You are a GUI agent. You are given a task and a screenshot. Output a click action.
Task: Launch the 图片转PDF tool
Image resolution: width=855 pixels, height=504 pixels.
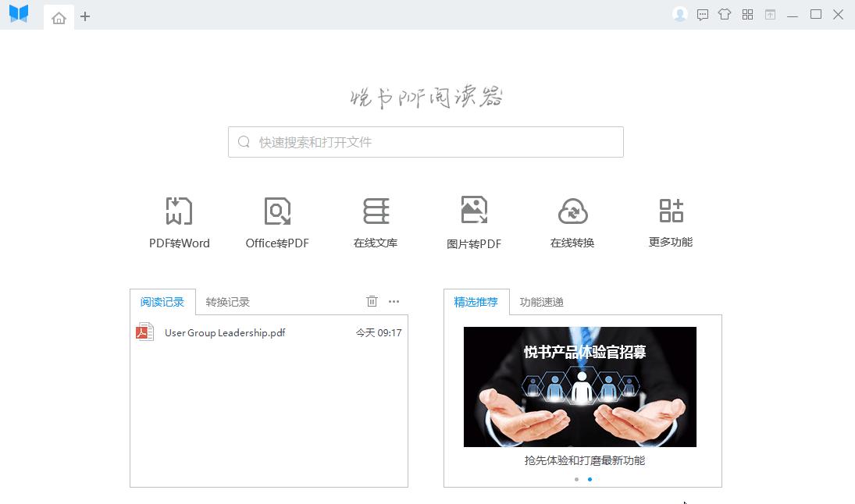[x=474, y=221]
